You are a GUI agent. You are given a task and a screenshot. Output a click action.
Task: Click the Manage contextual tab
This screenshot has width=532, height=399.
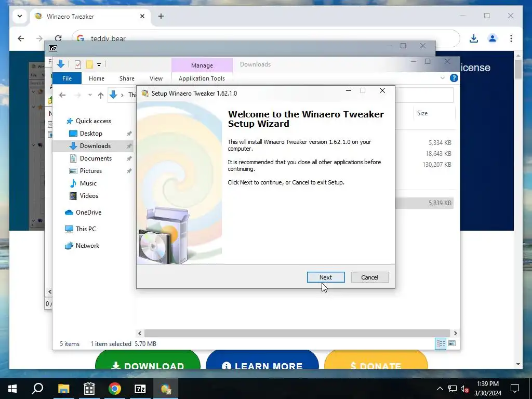[x=202, y=65]
